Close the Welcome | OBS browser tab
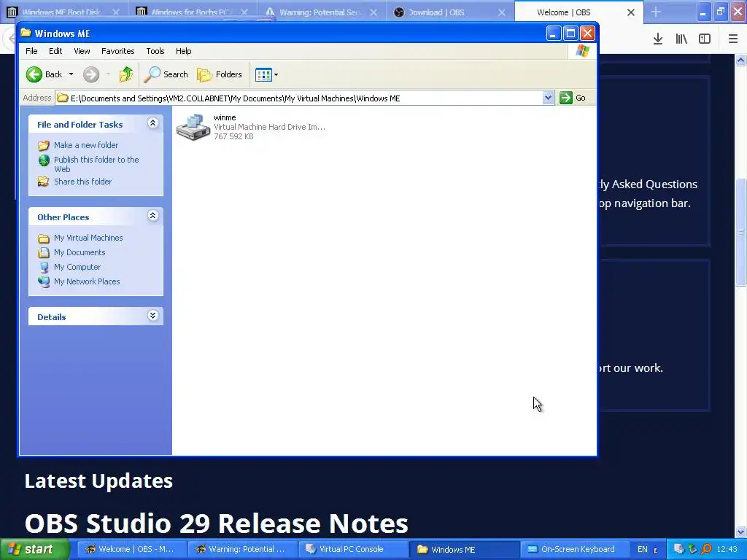 (x=631, y=12)
